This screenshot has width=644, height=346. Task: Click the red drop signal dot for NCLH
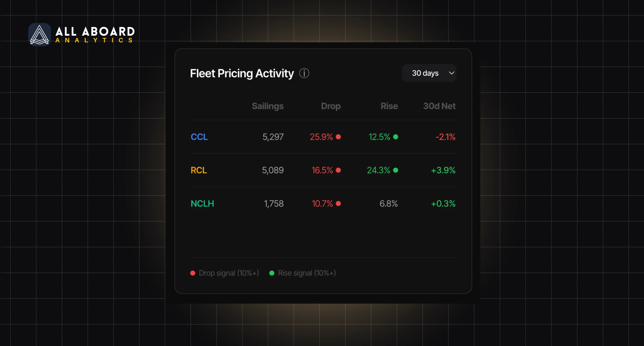(x=338, y=204)
